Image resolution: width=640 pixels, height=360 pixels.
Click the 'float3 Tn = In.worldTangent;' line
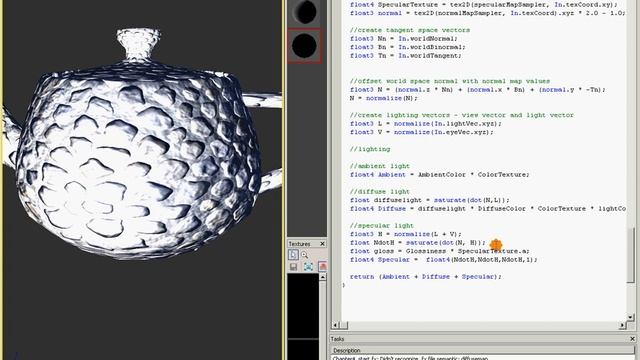coord(406,56)
